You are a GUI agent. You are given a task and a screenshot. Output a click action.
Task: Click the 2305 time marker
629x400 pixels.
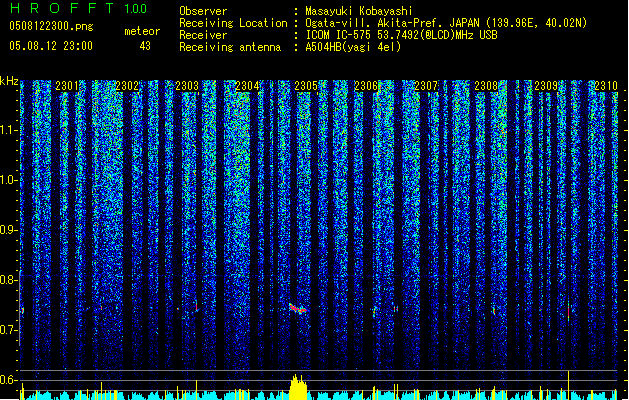pos(306,86)
